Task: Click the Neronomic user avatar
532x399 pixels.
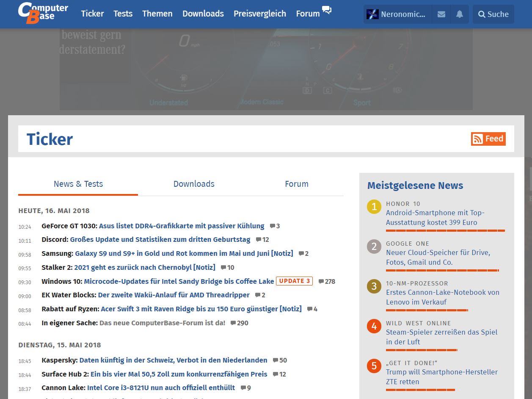Action: point(372,14)
